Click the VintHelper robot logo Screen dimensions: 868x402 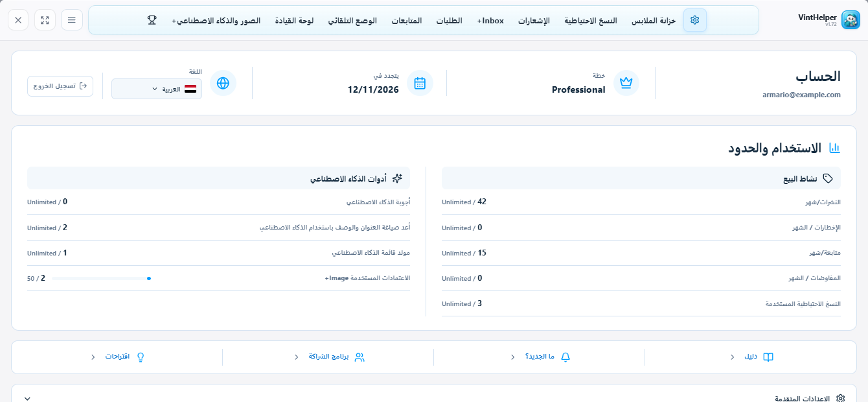[851, 20]
